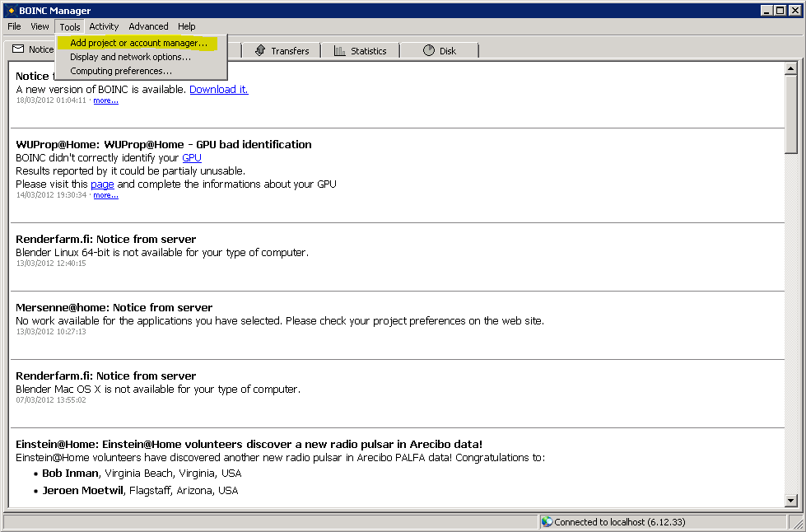
Task: Select the timestamp 13/03/2012 12:40:15
Action: [x=51, y=264]
